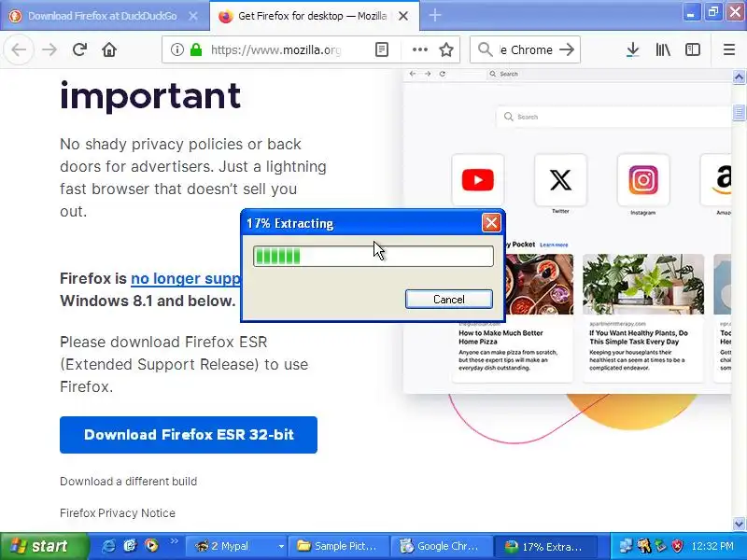Minimize the browser window

(691, 11)
